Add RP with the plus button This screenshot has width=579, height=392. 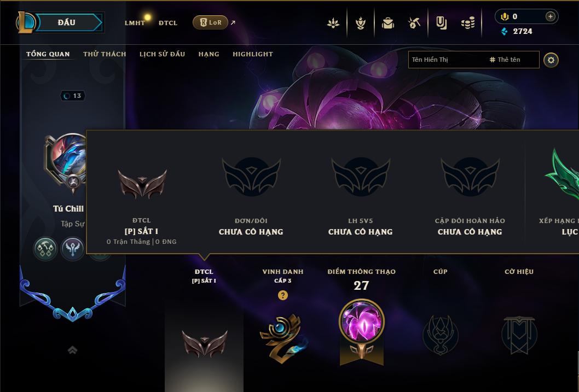pos(550,16)
